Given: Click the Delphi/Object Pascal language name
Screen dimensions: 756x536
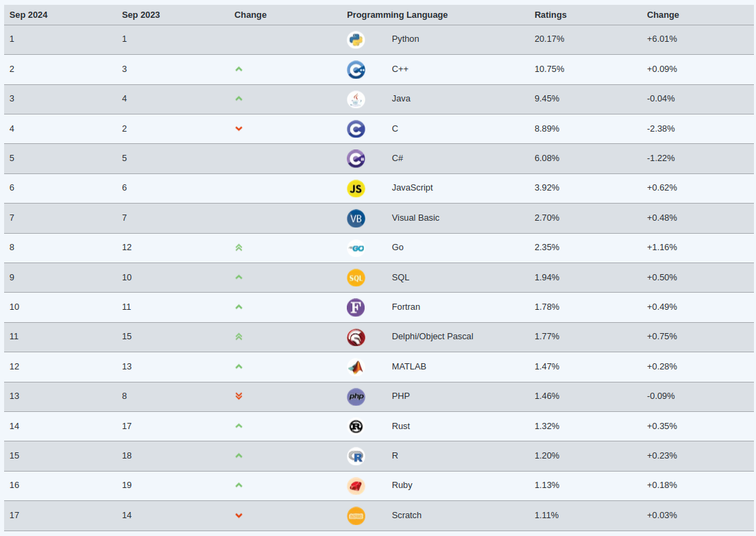Looking at the screenshot, I should 432,337.
